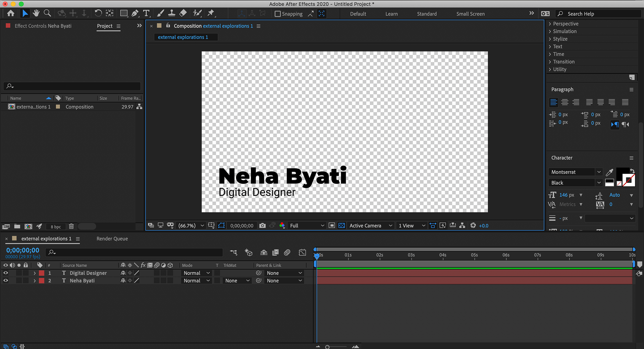Select the Eraser tool
The width and height of the screenshot is (644, 349).
(x=183, y=13)
